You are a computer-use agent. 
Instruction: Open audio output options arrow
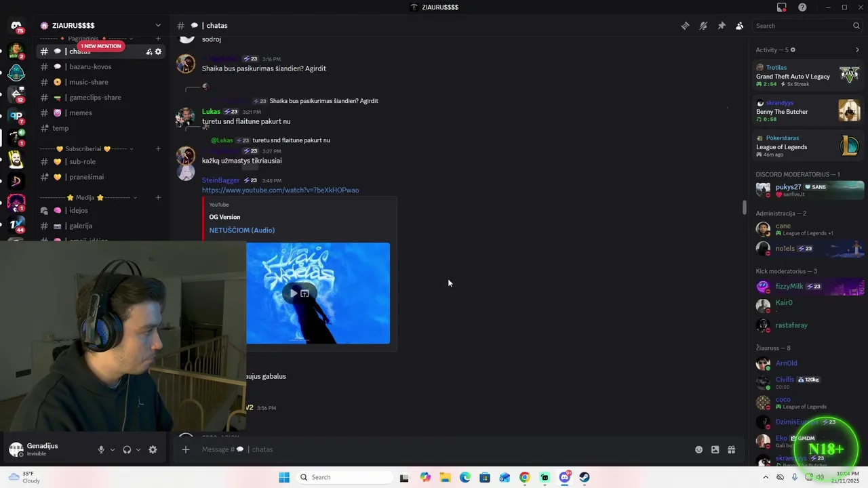(x=138, y=449)
